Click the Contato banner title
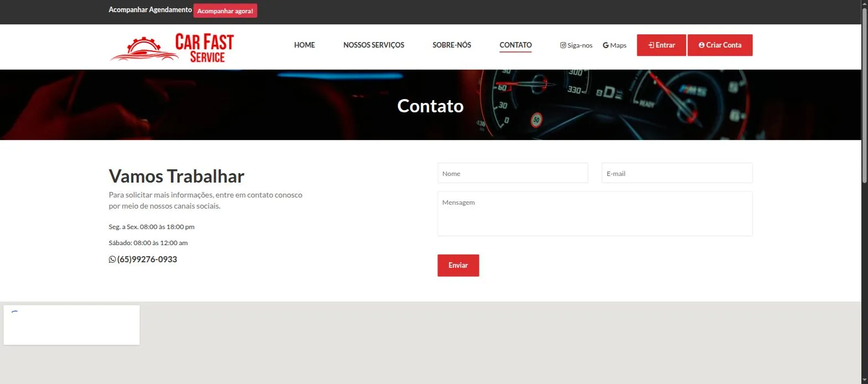 tap(431, 105)
